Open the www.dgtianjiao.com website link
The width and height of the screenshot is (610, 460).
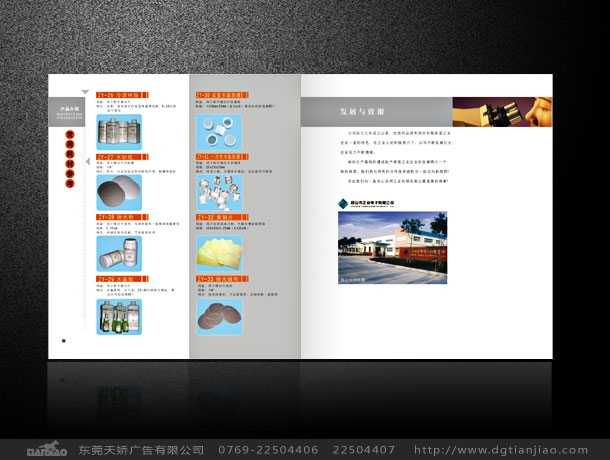click(505, 450)
